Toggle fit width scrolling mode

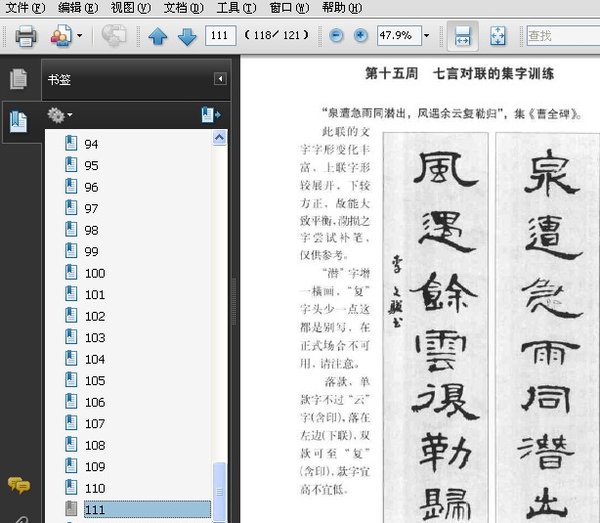tap(462, 37)
